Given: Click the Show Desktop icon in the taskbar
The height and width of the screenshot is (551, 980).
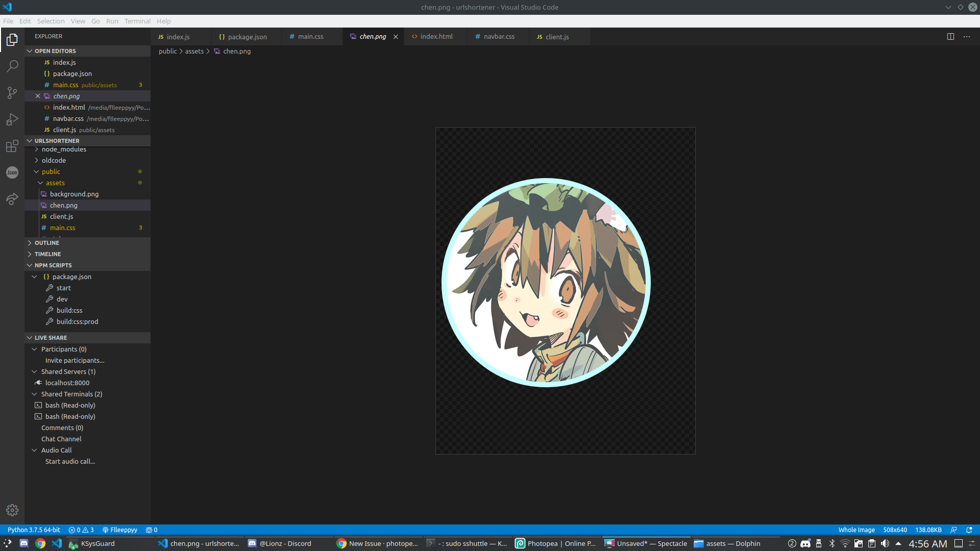Looking at the screenshot, I should 959,543.
